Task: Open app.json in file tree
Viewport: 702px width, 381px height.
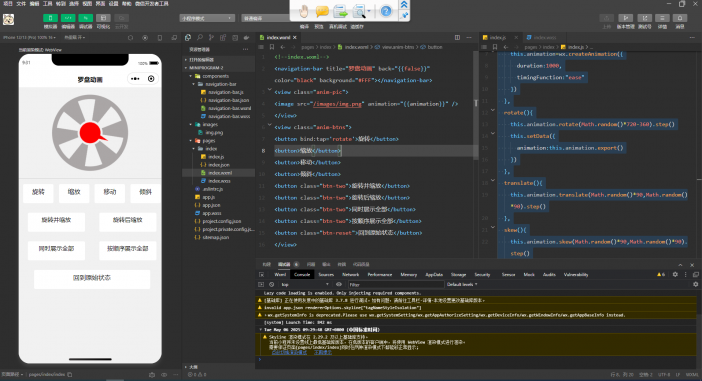Action: (211, 205)
